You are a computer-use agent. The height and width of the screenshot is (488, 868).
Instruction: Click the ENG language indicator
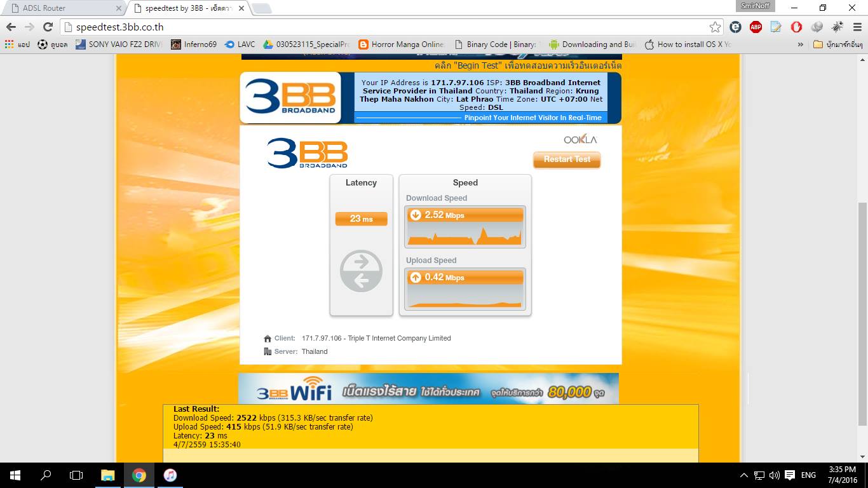click(x=808, y=475)
